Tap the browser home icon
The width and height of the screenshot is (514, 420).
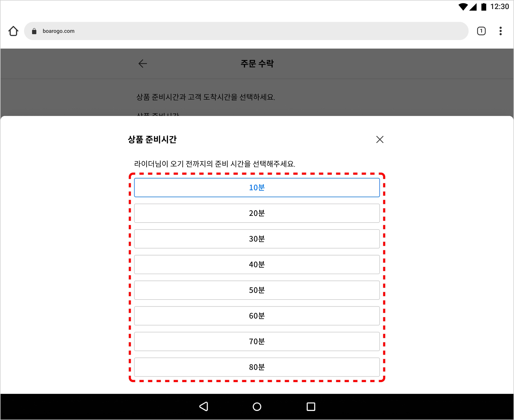pos(13,31)
